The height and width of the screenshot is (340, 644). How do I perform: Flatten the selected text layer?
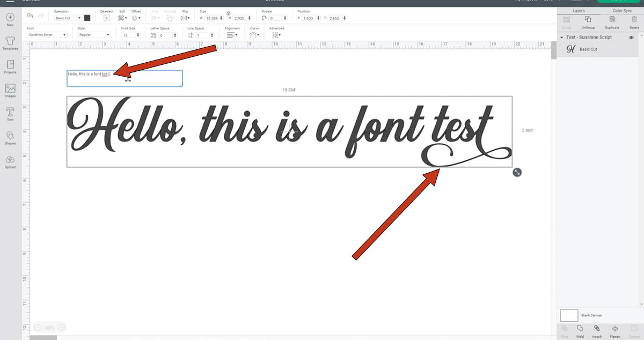coord(615,329)
